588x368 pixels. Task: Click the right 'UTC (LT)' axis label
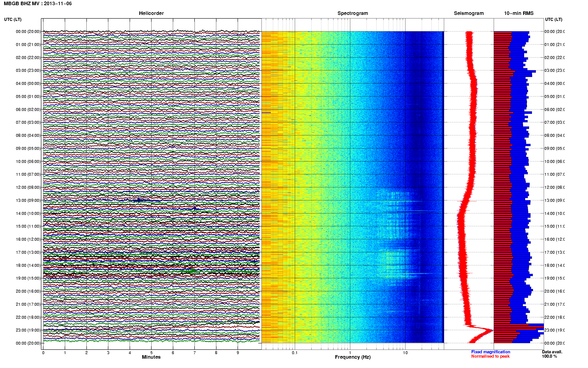click(553, 19)
